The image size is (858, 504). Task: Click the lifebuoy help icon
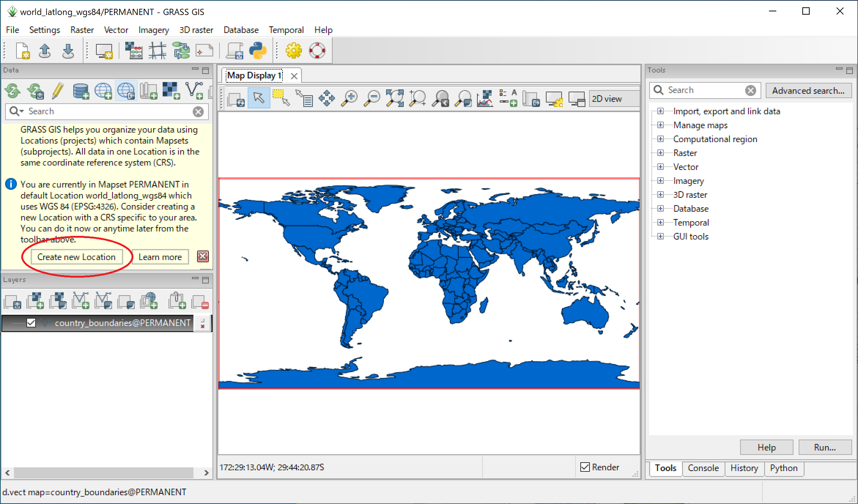[x=317, y=51]
